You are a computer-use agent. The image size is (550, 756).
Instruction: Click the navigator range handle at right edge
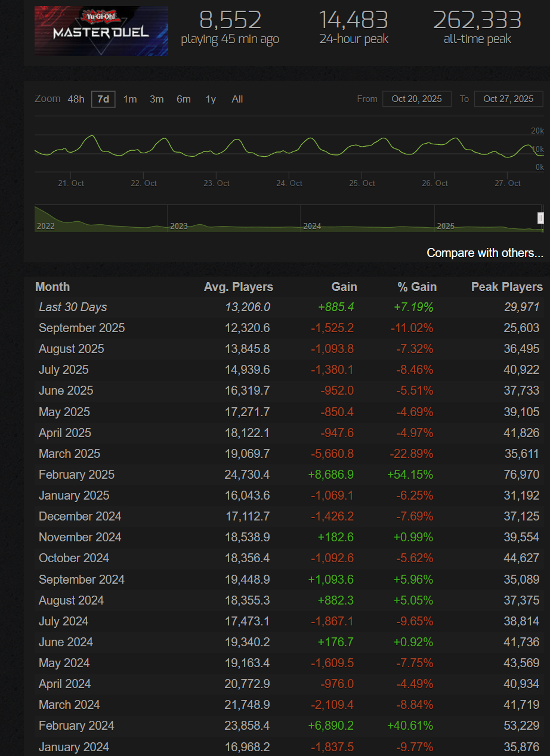coord(541,218)
